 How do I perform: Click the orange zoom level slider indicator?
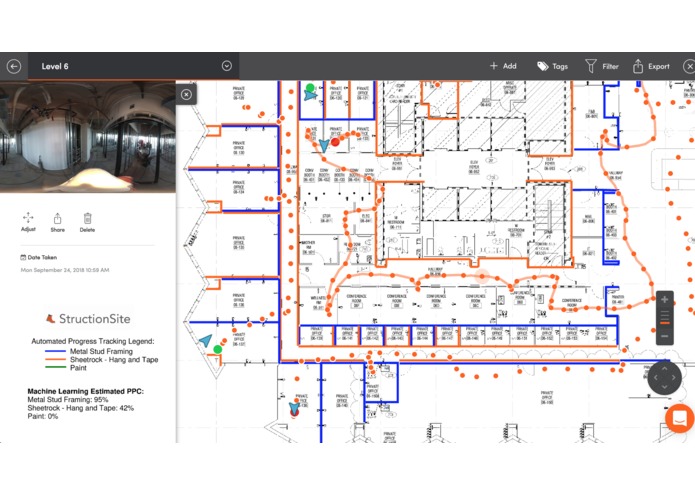664,323
